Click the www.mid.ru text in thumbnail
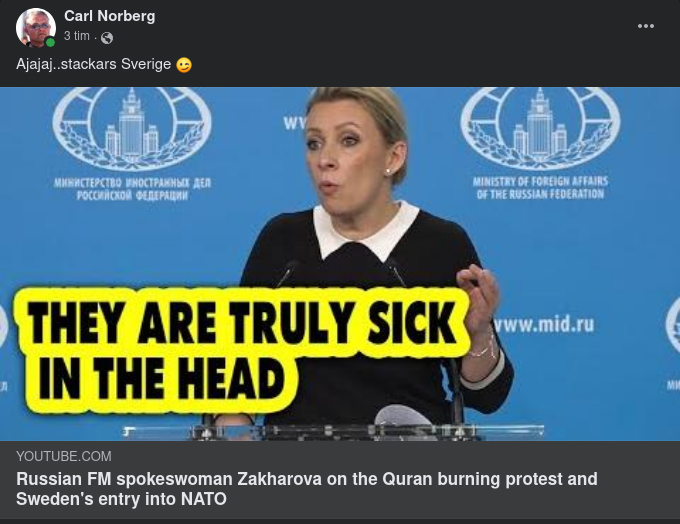The height and width of the screenshot is (524, 680). click(x=544, y=324)
